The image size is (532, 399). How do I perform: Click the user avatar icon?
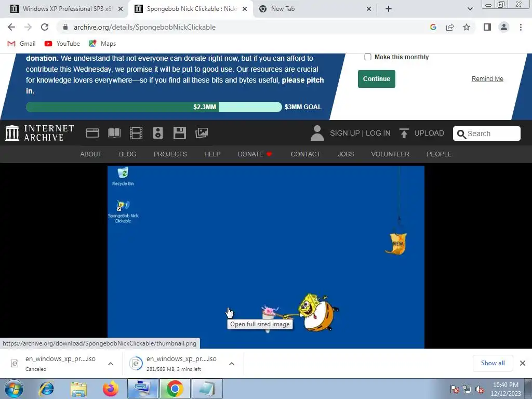click(317, 133)
